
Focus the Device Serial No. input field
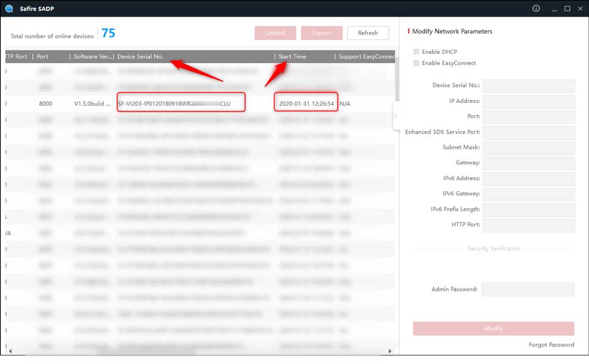pos(528,86)
